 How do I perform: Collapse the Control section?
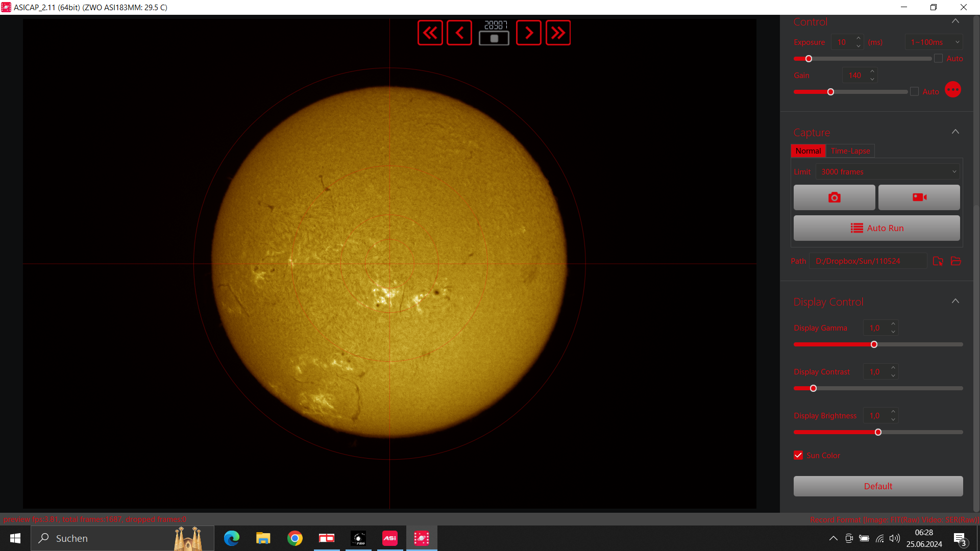[x=955, y=21]
